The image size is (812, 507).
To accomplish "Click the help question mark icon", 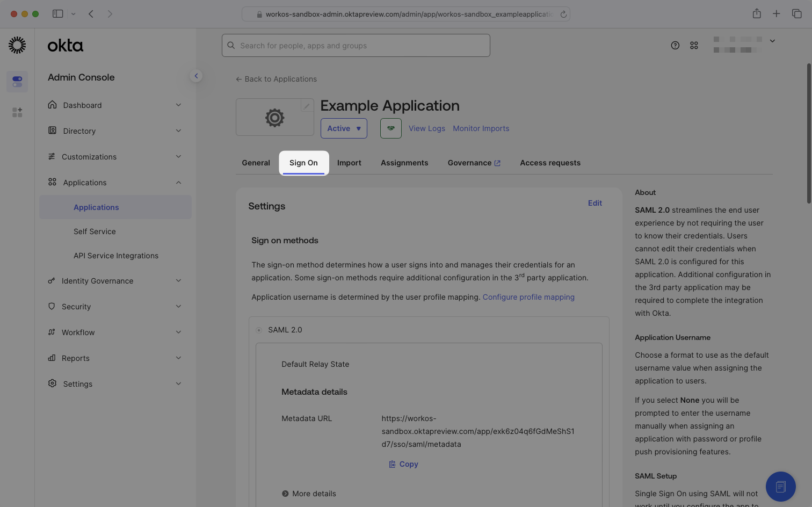I will pyautogui.click(x=675, y=46).
